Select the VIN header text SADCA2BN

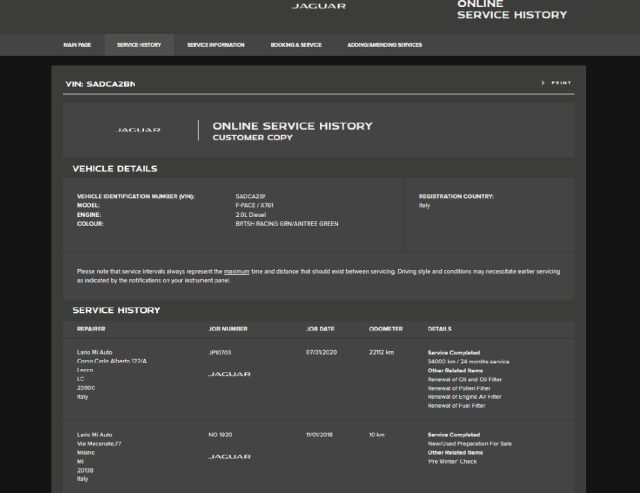(x=111, y=84)
